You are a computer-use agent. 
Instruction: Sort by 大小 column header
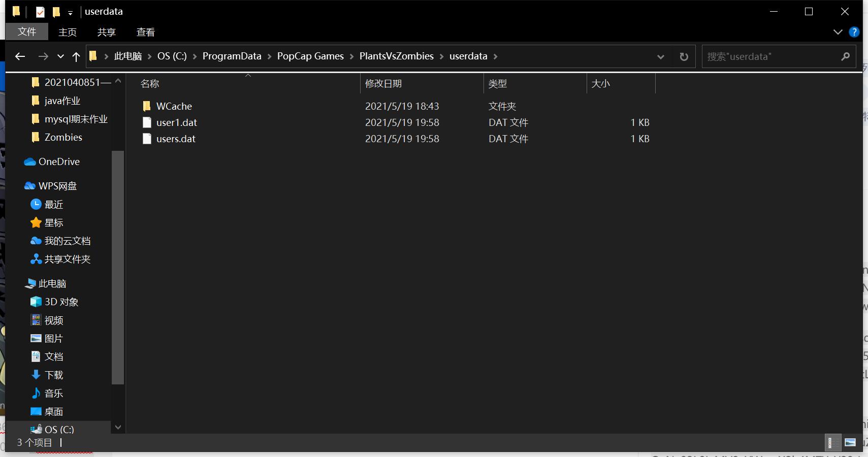600,83
